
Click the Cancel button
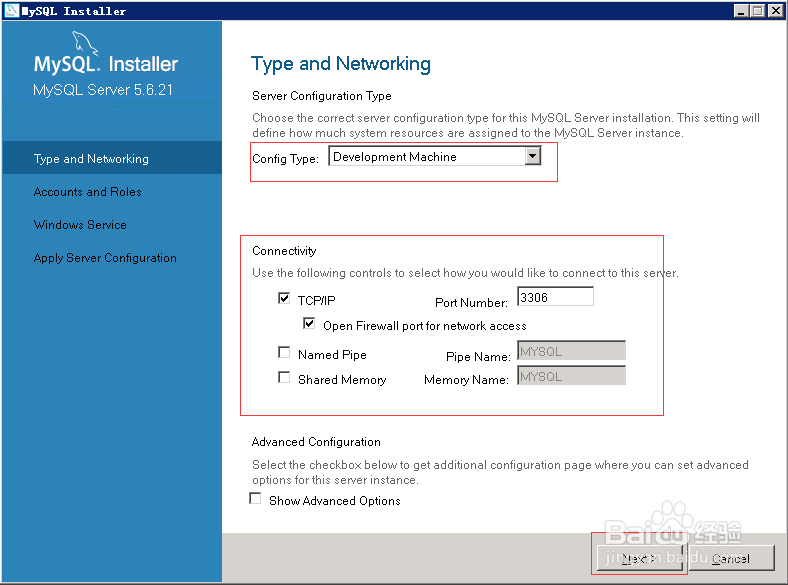(731, 558)
